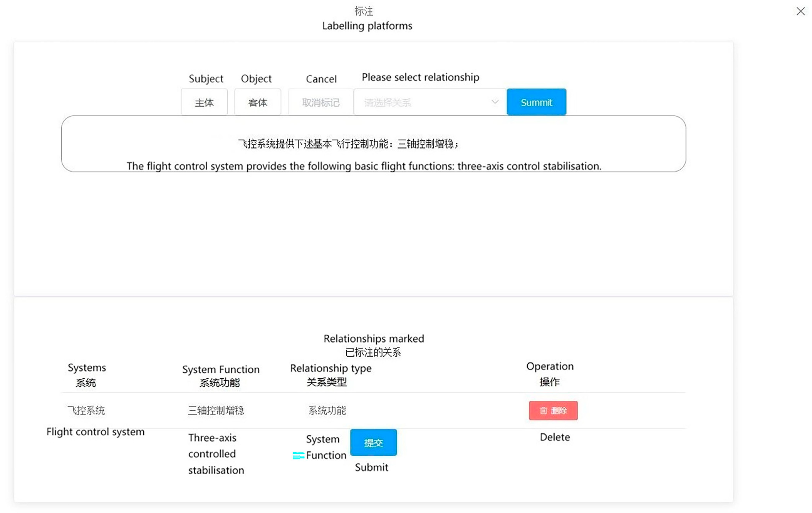The image size is (812, 513).
Task: Click the 标注 title at the top
Action: pos(364,11)
